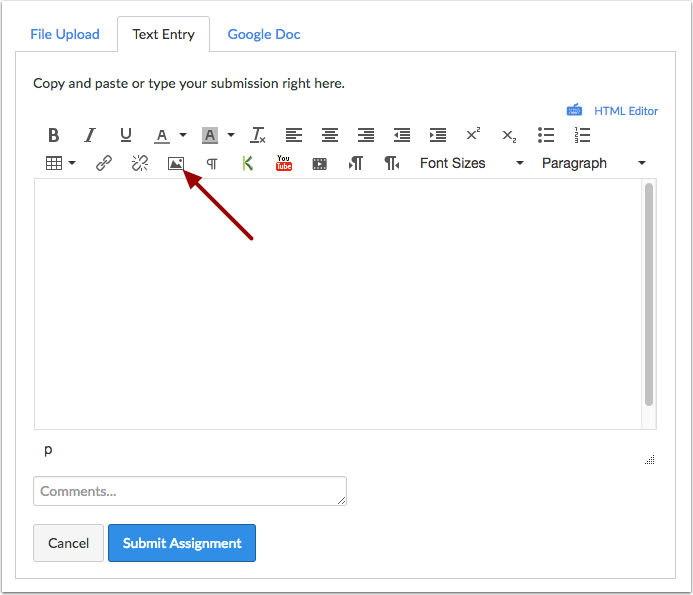Image resolution: width=693 pixels, height=595 pixels.
Task: Toggle italic text formatting
Action: click(90, 135)
